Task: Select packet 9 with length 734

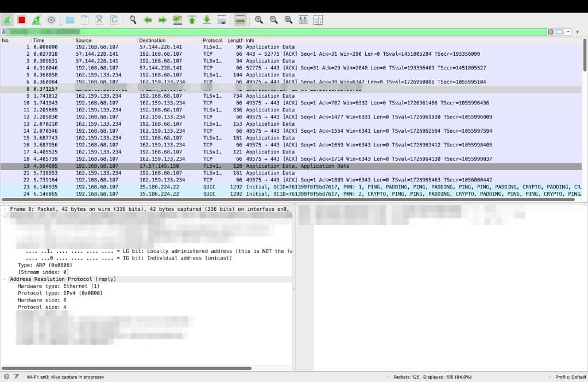Action: (x=291, y=96)
